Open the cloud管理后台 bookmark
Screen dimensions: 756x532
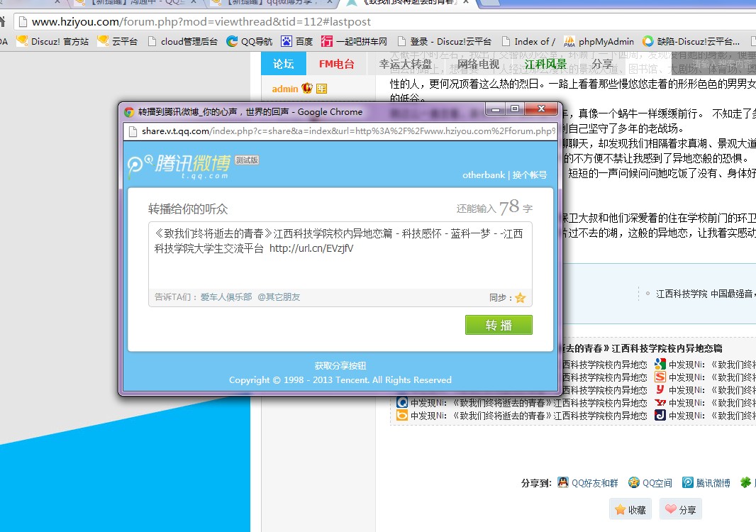182,41
